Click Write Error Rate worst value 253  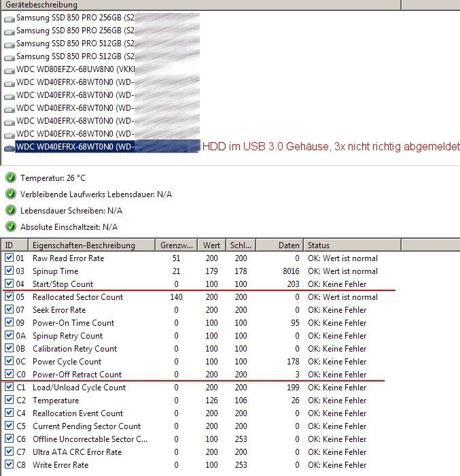pyautogui.click(x=241, y=464)
